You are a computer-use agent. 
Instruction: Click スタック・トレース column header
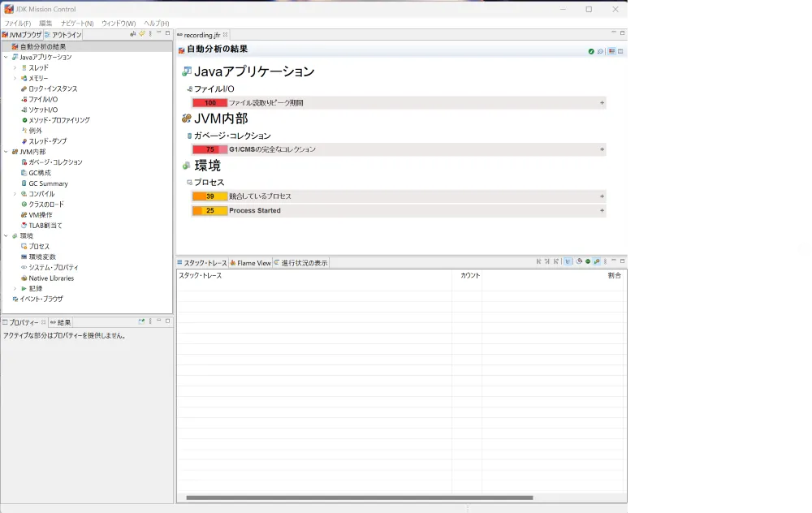[314, 275]
